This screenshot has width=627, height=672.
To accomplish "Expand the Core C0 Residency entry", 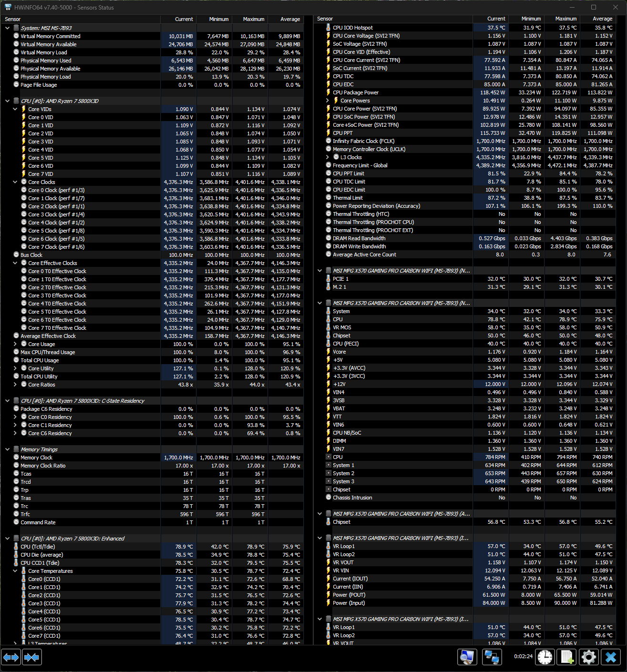I will click(15, 417).
